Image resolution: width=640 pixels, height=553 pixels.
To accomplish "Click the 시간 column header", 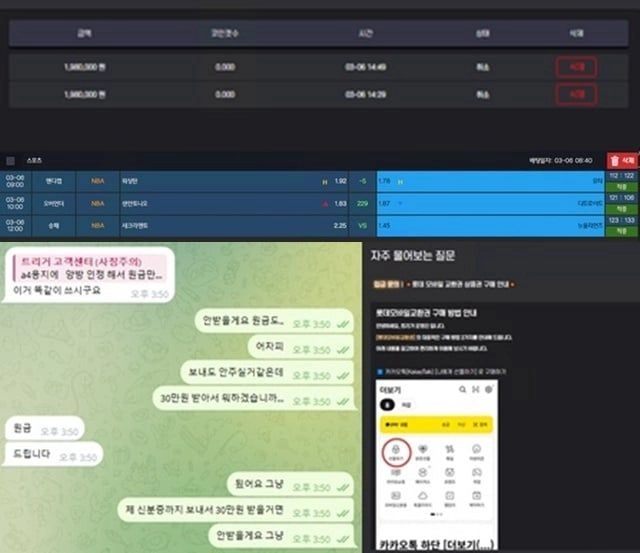I will pyautogui.click(x=366, y=33).
